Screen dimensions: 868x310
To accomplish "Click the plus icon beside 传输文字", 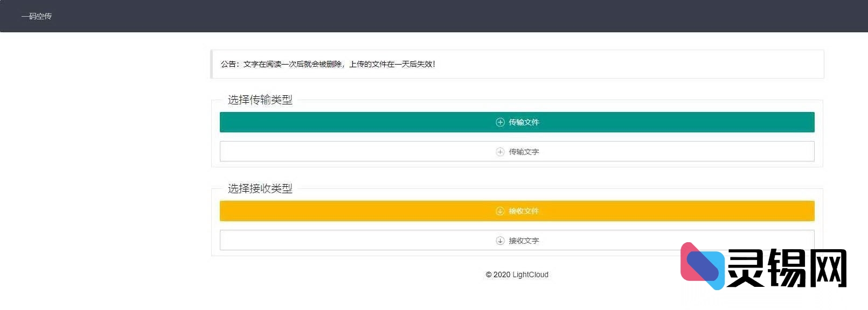I will click(x=500, y=152).
